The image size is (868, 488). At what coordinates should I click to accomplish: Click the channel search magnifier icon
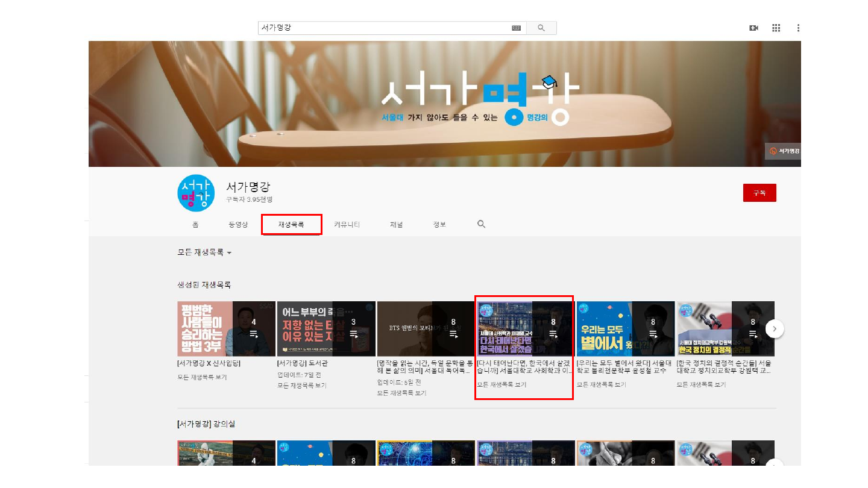pos(482,224)
